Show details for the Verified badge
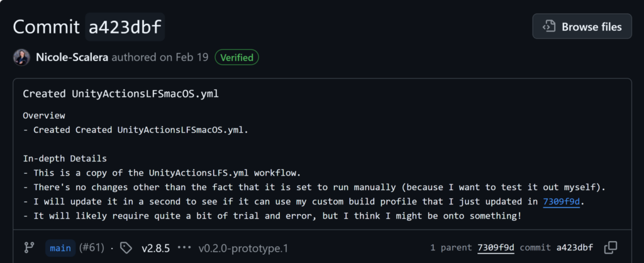Screen dimensions: 644x263 click(x=237, y=57)
